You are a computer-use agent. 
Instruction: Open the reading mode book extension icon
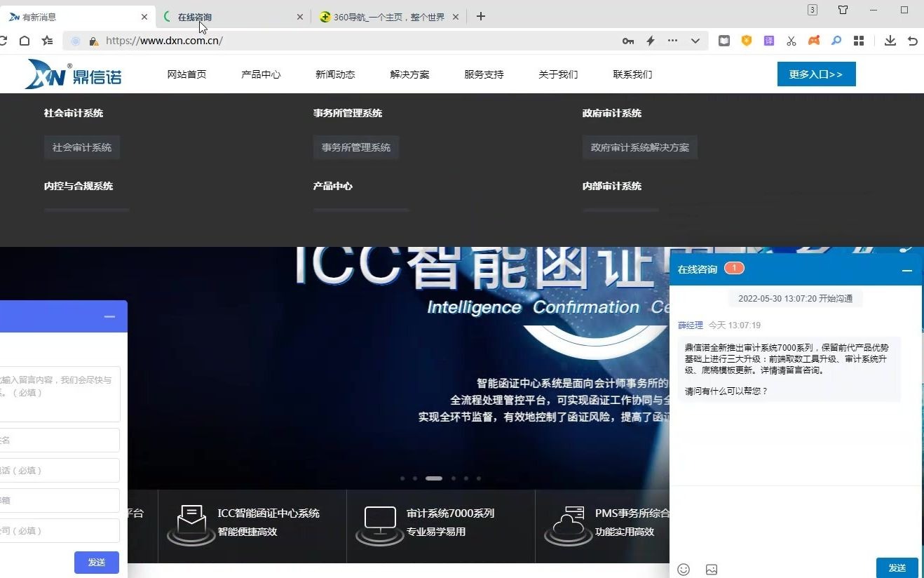pos(724,41)
